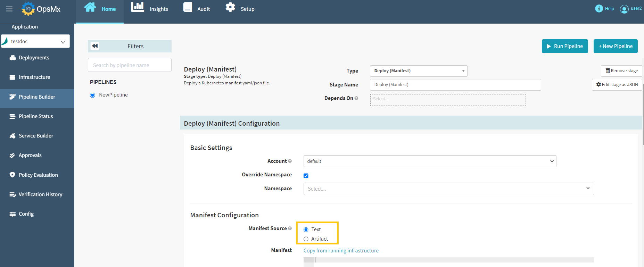
Task: Click the testdoc application leaf icon
Action: coord(5,41)
